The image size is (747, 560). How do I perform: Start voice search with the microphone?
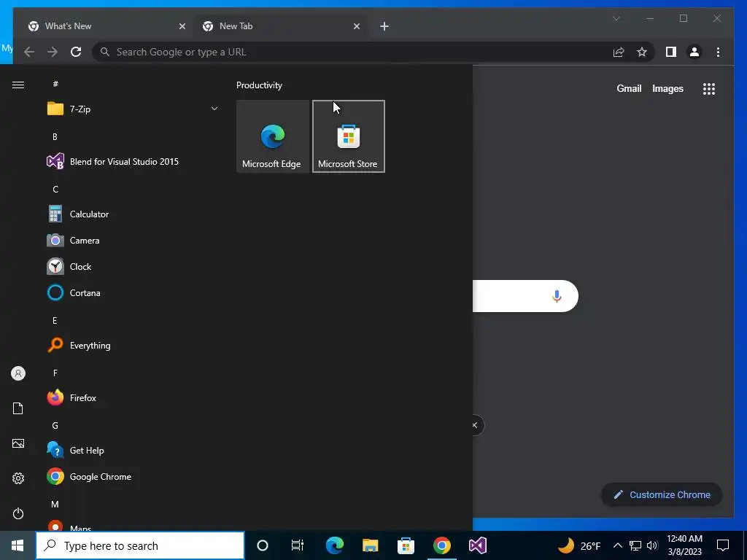tap(557, 296)
